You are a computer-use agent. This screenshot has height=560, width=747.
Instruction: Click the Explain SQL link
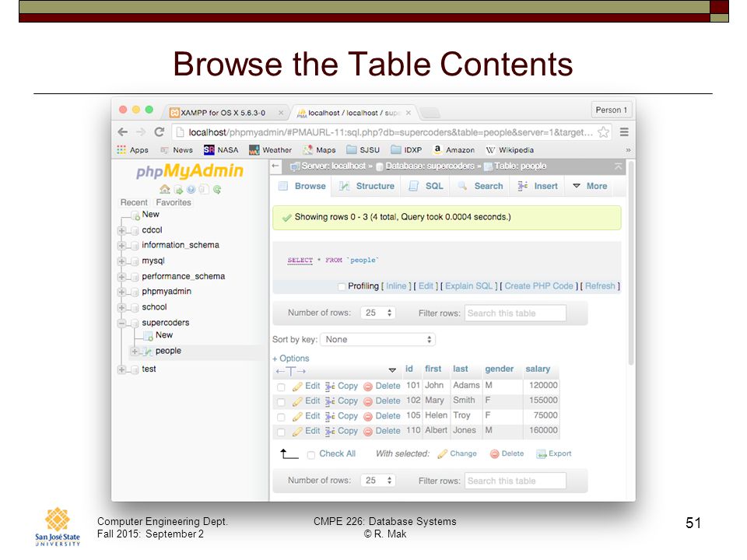(x=468, y=285)
